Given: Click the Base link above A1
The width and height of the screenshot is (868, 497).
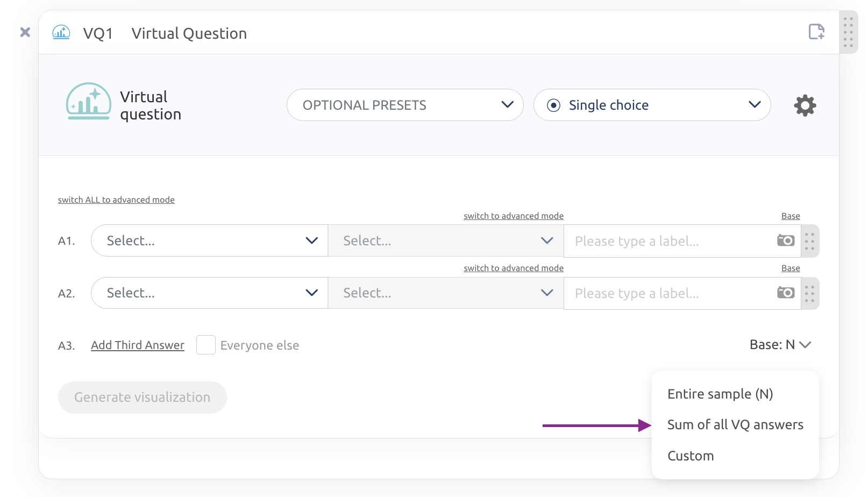Looking at the screenshot, I should 791,216.
